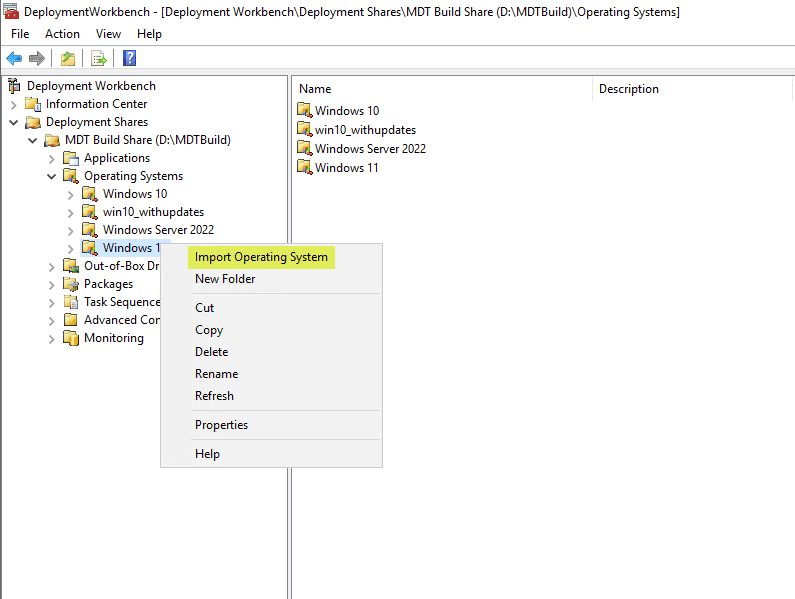Viewport: 795px width, 599px height.
Task: Select Copy in the context menu
Action: [x=271, y=330]
